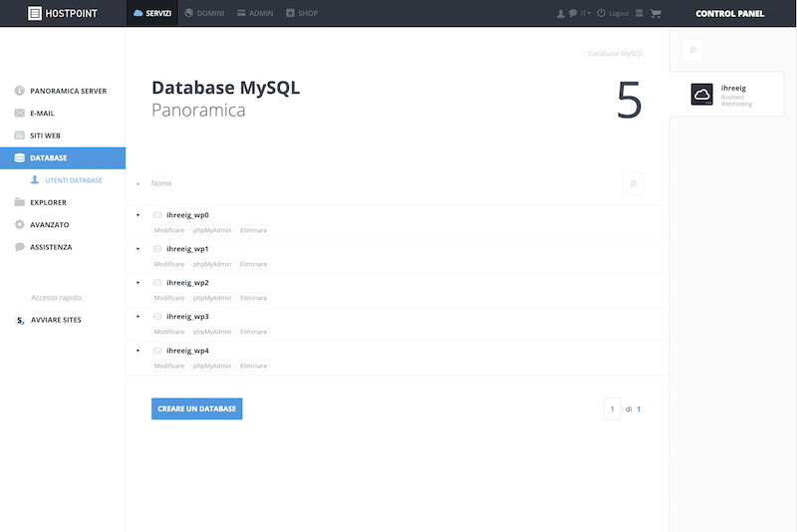Click Modificare for ihreeig_wp0
The image size is (797, 532).
169,230
